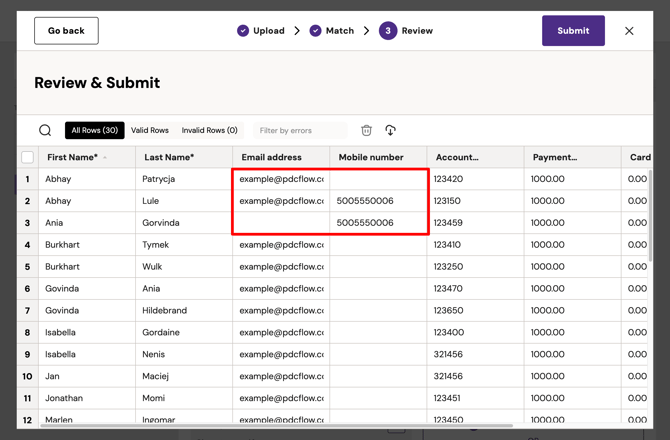Click the download rows icon
This screenshot has height=440, width=670.
pyautogui.click(x=390, y=130)
